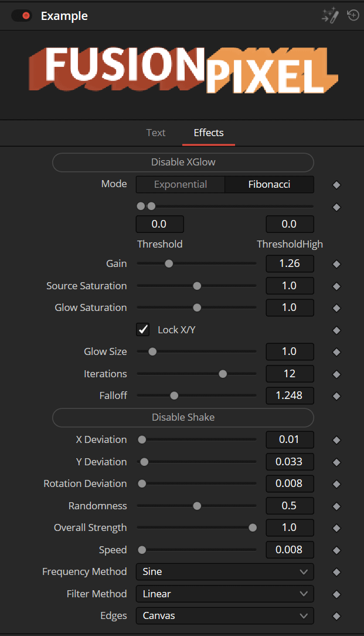Add keyframe for Falloff
This screenshot has height=636, width=364.
(336, 396)
